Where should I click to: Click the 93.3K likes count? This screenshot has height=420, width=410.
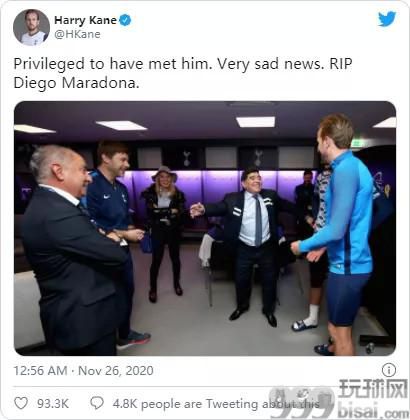pos(53,404)
